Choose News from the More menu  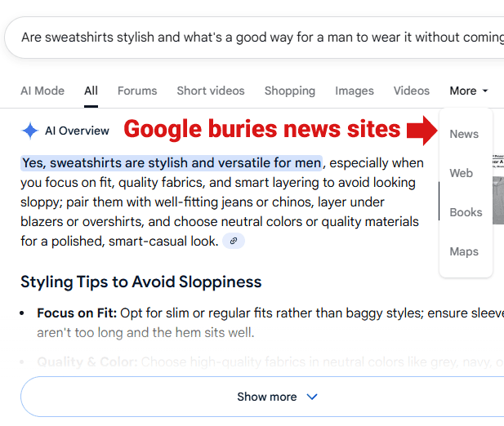click(464, 134)
